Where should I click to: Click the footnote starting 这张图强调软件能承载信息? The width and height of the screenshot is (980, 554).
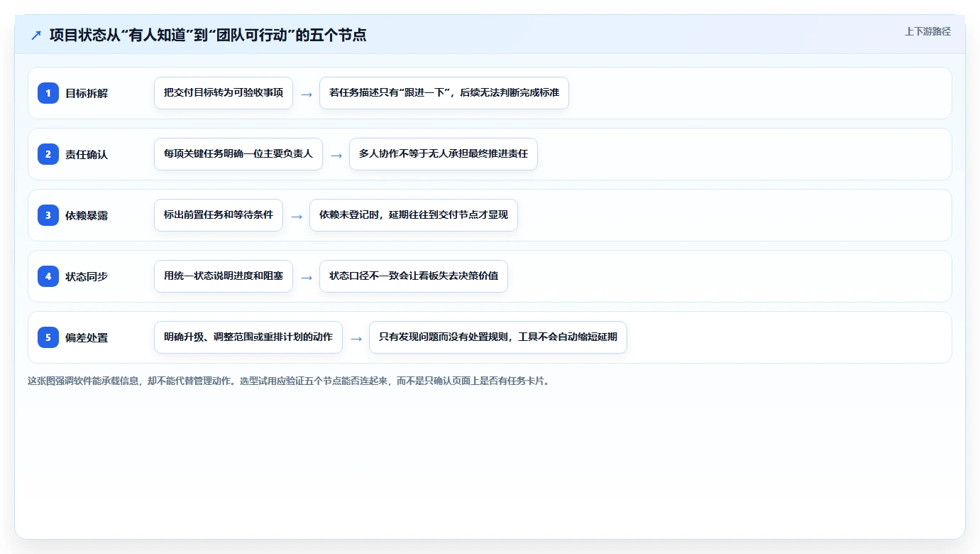289,381
